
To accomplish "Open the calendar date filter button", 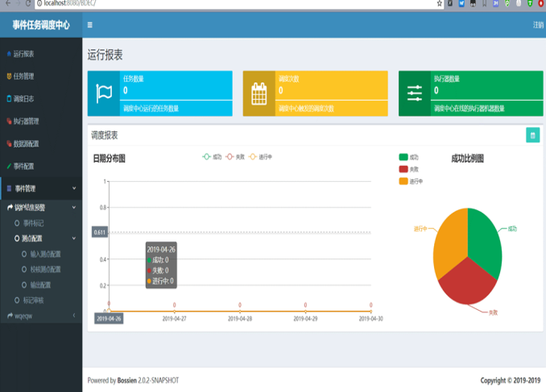I will click(x=532, y=135).
